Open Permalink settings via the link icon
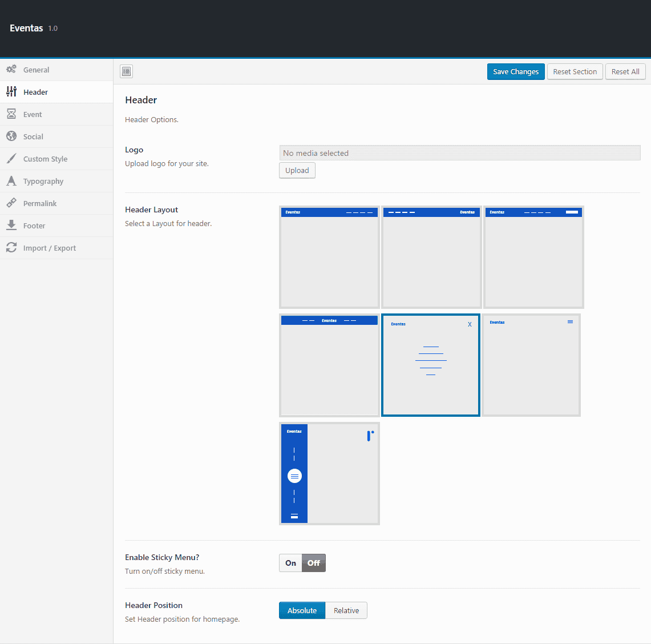Screen dimensions: 651x644 click(11, 203)
